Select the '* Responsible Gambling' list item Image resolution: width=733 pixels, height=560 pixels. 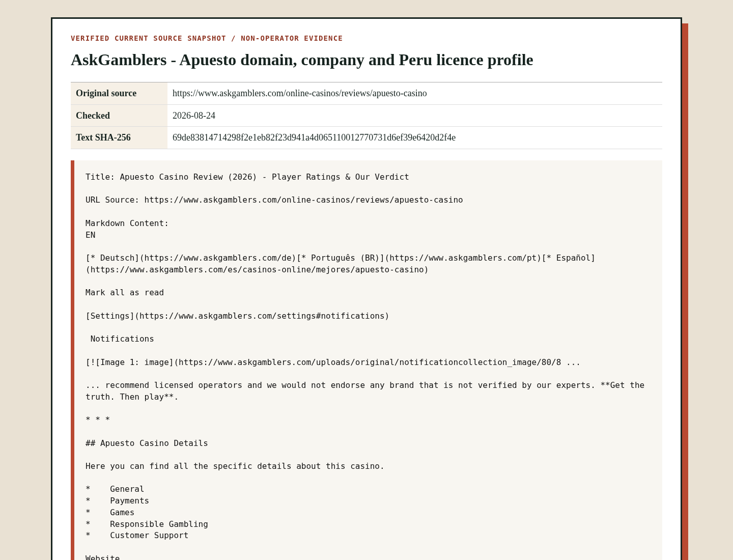(147, 524)
